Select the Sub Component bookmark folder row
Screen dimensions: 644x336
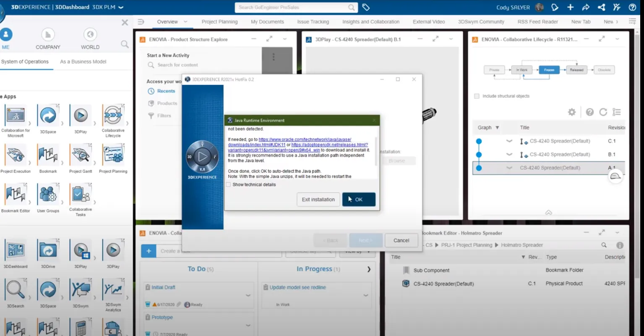[x=507, y=270]
